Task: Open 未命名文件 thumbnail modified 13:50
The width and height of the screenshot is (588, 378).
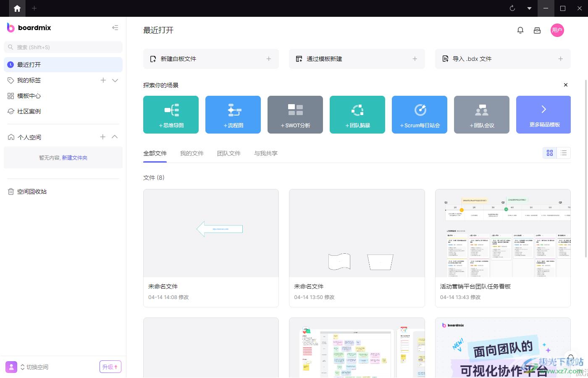Action: pyautogui.click(x=357, y=233)
